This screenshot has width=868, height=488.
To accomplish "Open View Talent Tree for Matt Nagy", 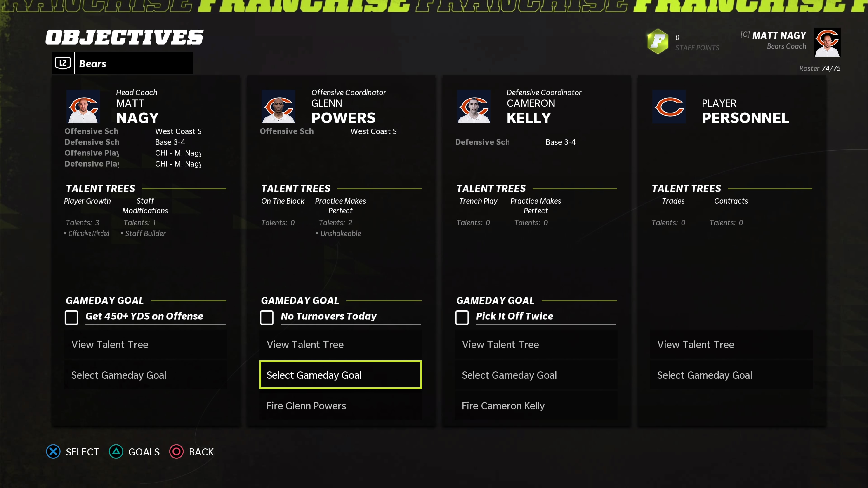I will [x=145, y=344].
